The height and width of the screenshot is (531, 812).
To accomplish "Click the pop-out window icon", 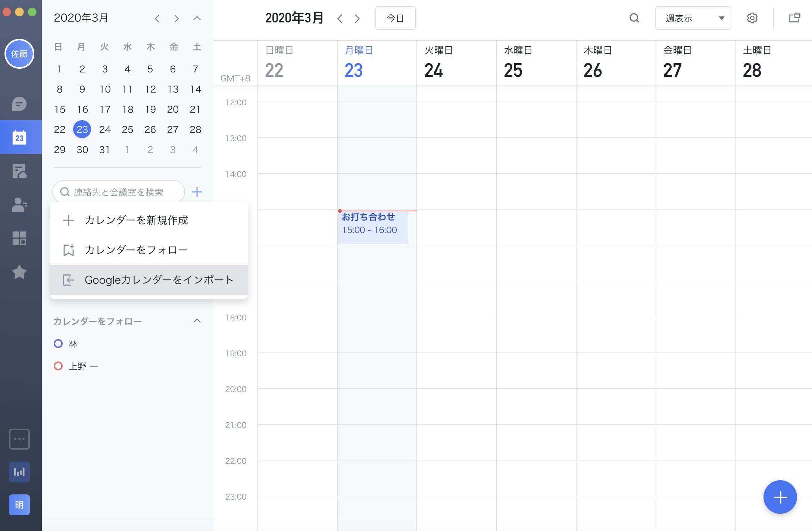I will tap(794, 18).
